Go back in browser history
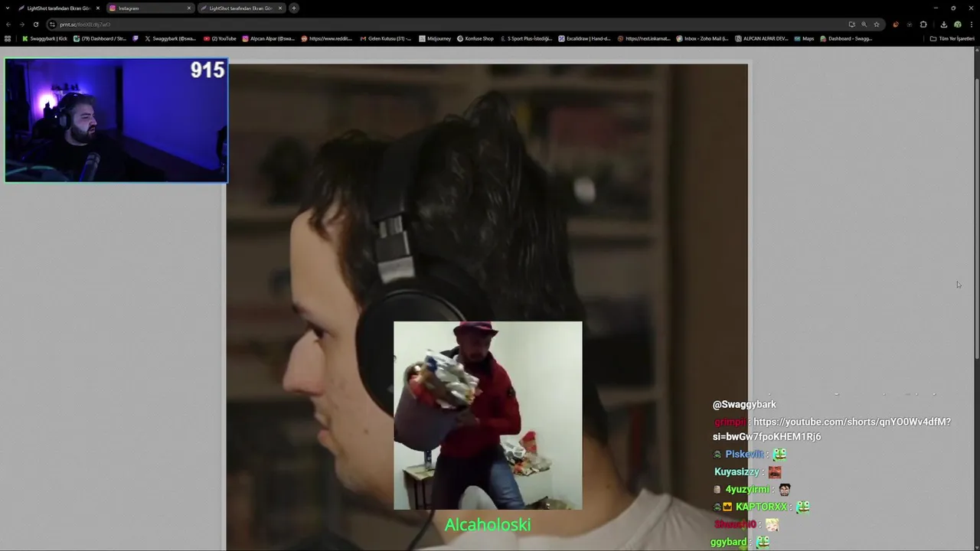Image resolution: width=980 pixels, height=551 pixels. pos(8,24)
